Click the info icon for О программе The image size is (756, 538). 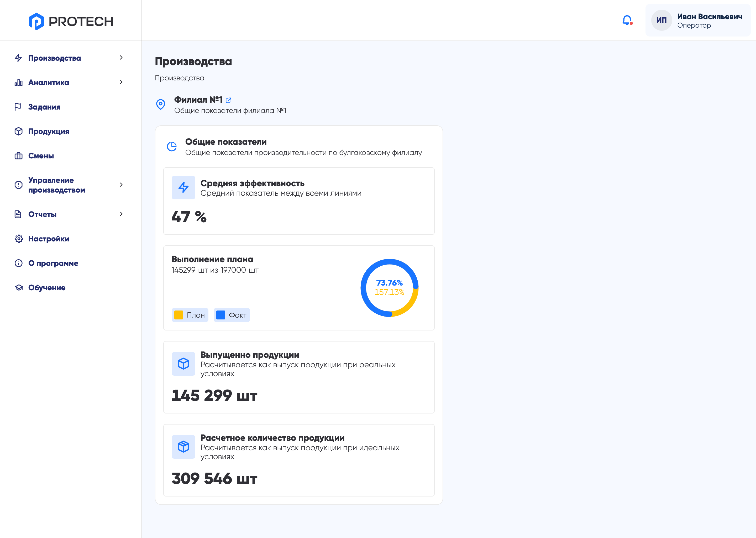[x=19, y=263]
